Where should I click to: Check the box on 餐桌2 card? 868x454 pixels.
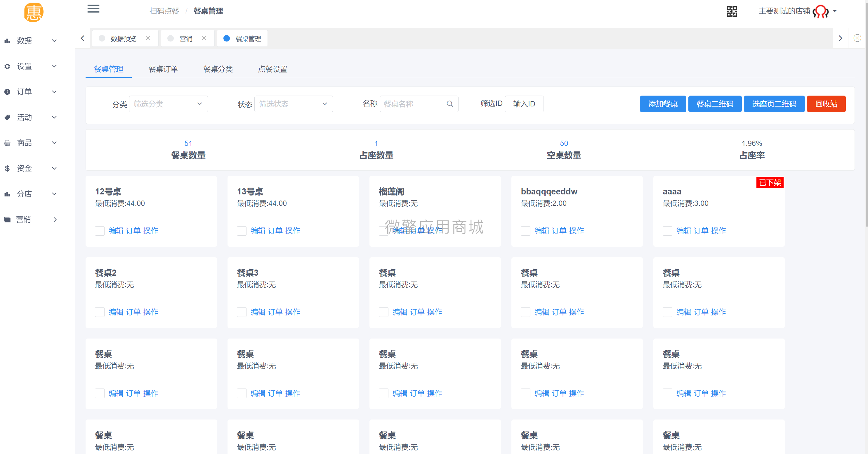click(99, 312)
